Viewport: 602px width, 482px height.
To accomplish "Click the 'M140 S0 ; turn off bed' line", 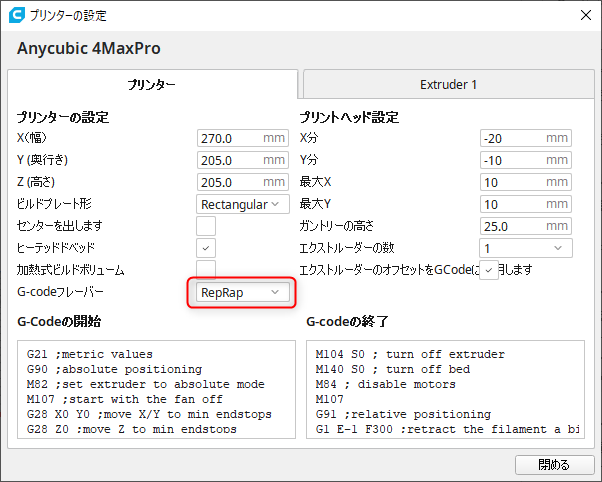I will tap(392, 369).
